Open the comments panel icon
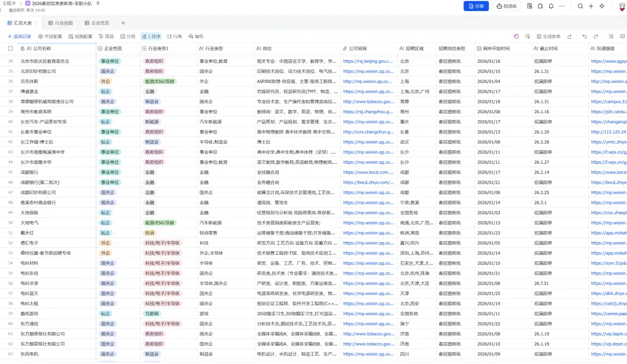Screen dimensions: 627x364 [622, 37]
